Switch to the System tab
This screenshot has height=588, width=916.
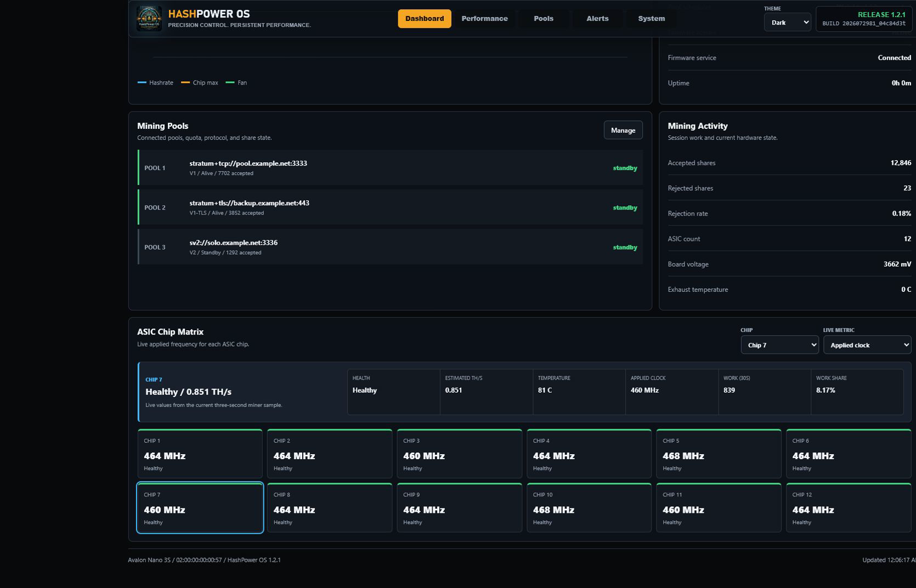point(651,19)
